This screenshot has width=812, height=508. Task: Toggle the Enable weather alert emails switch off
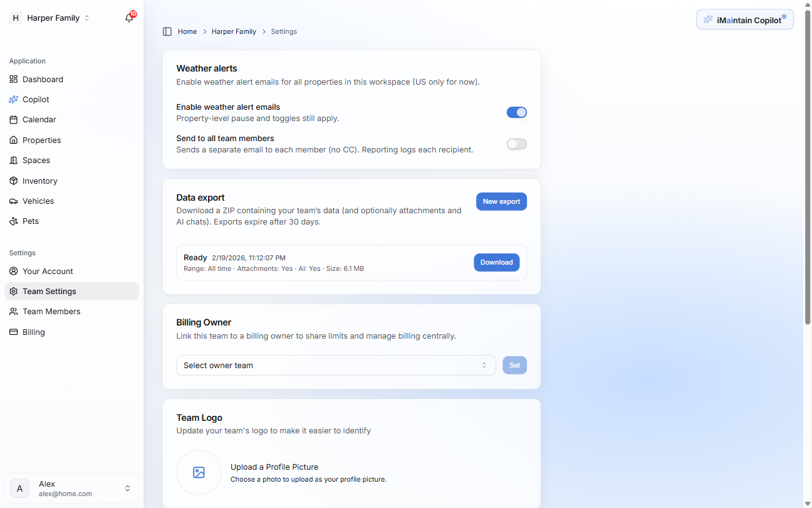[x=516, y=112]
